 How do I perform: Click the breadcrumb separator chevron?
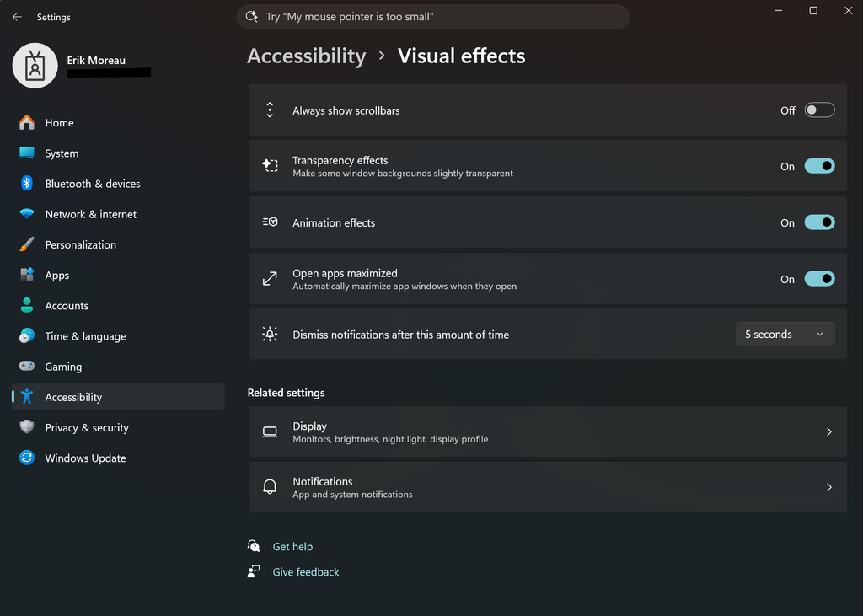click(x=382, y=56)
